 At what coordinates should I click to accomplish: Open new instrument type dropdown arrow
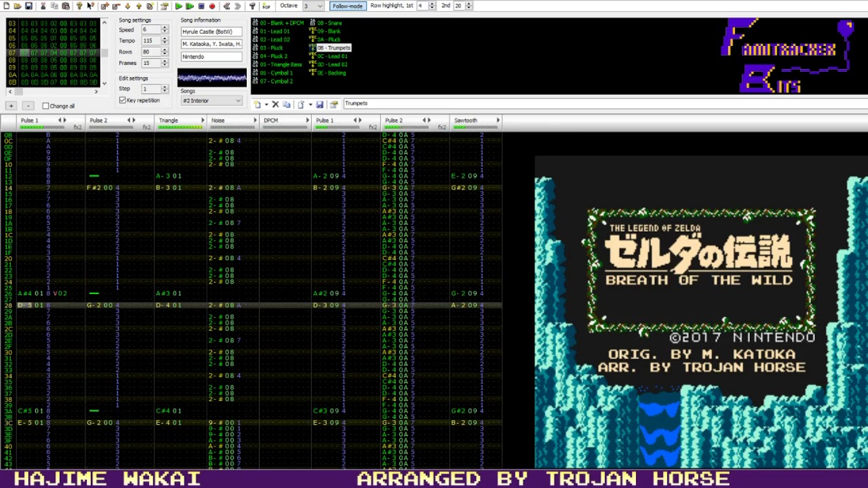tap(267, 104)
